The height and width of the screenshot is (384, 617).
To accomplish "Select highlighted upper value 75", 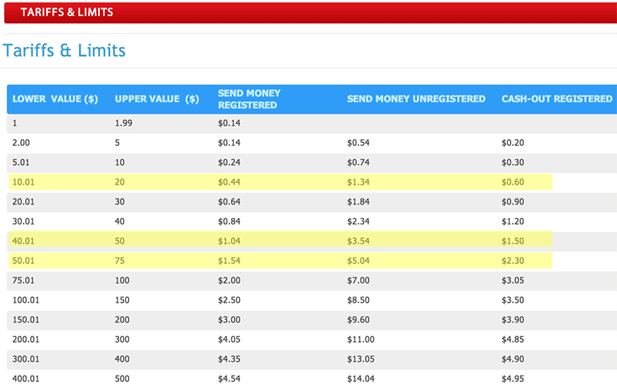I will [x=120, y=260].
